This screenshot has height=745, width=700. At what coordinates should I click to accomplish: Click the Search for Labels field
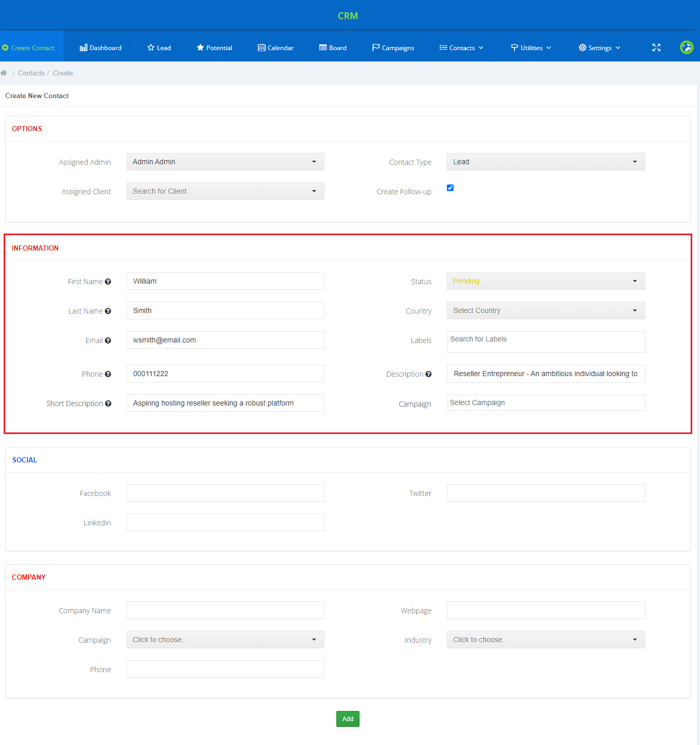pos(546,342)
